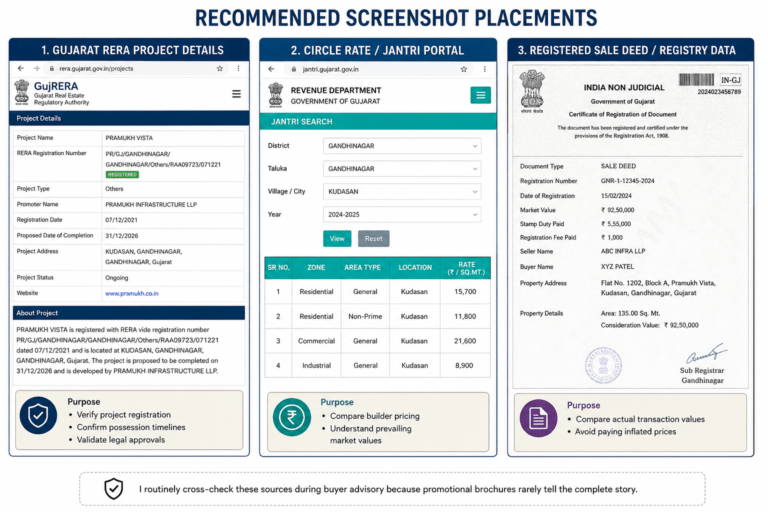Click lock icon beside rera.gujarat.gov.in URL
768x512 pixels.
point(51,69)
